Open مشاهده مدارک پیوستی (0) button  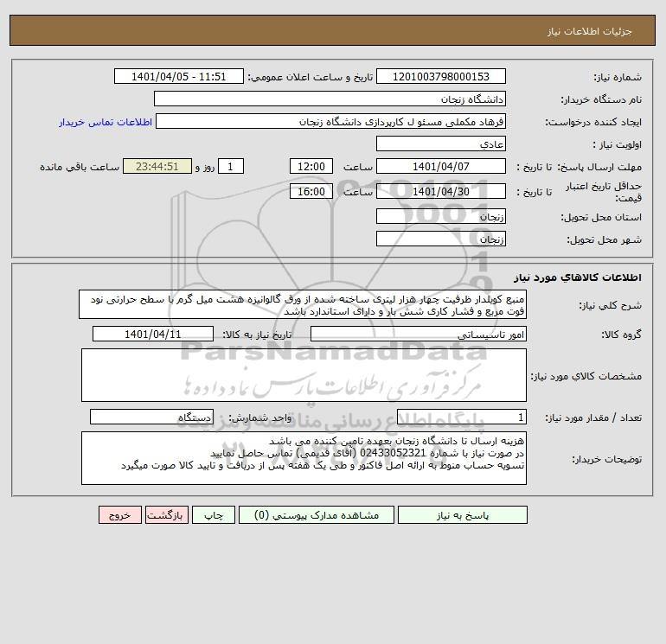tap(317, 515)
